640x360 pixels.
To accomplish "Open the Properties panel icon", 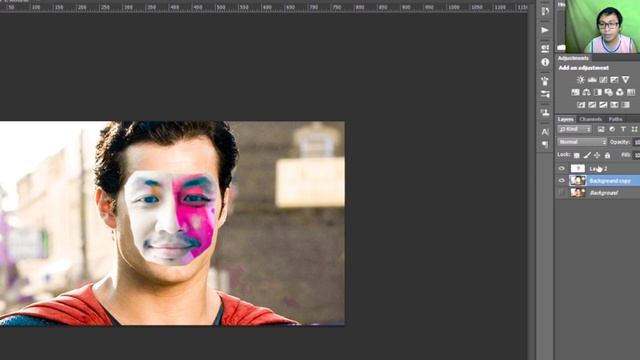I will pos(545,48).
